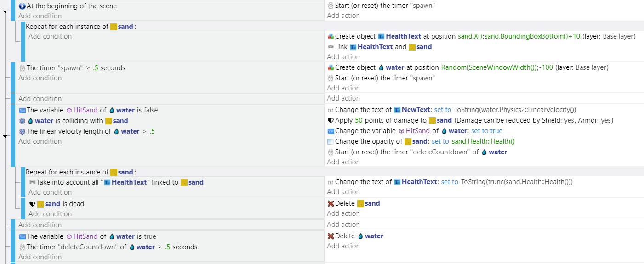Collapse the HitSand collision event using its gutter arrow
The image size is (644, 264).
coord(5,136)
